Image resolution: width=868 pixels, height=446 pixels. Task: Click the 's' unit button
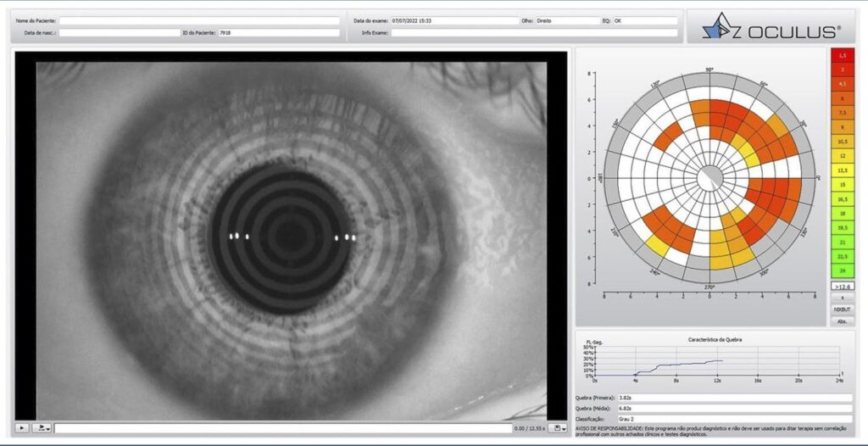tap(843, 298)
